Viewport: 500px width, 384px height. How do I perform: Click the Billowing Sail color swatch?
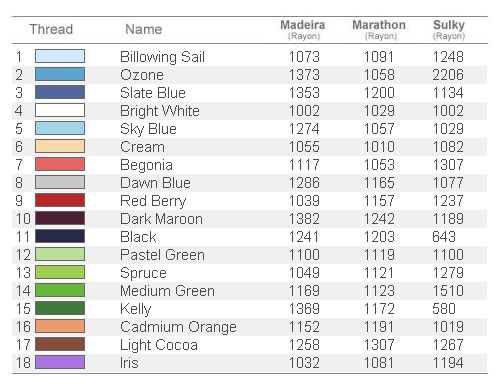click(60, 56)
